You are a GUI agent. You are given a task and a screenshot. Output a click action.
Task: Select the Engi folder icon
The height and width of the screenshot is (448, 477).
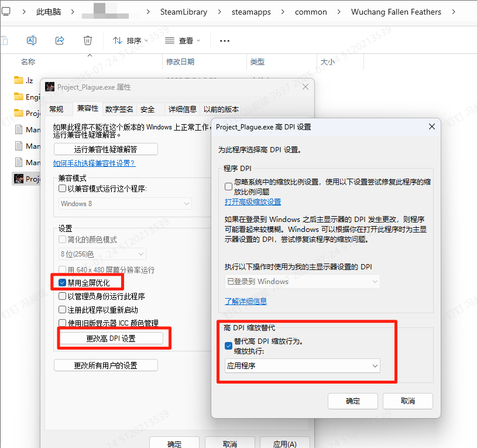19,97
